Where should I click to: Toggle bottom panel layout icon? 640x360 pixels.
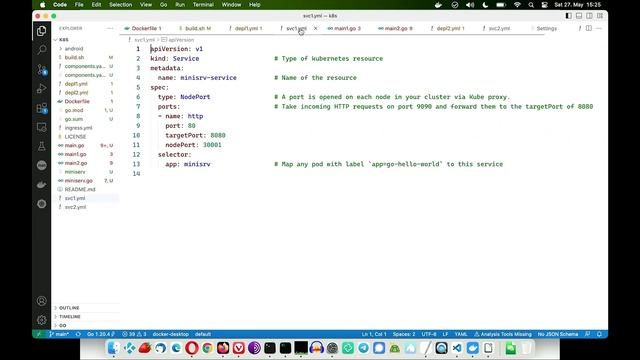coord(579,16)
